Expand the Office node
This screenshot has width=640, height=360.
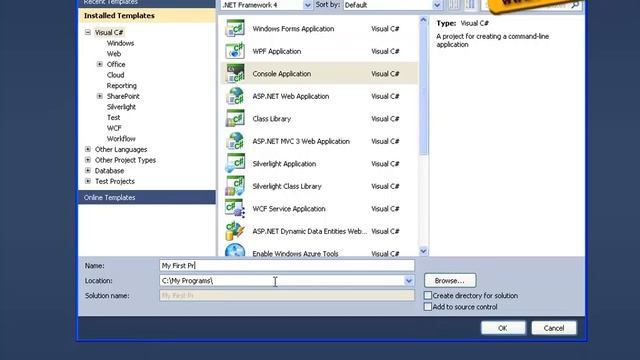pyautogui.click(x=100, y=64)
